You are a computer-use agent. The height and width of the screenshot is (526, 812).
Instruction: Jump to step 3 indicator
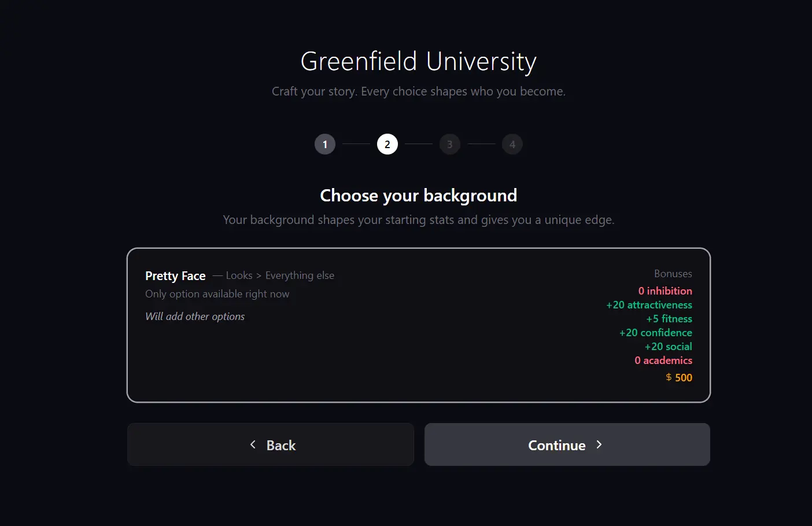tap(450, 144)
